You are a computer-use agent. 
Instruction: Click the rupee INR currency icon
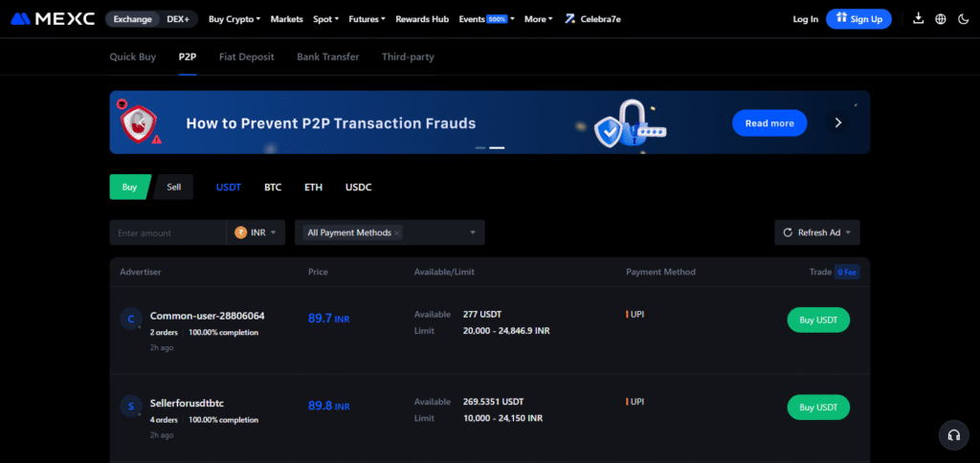pyautogui.click(x=240, y=232)
